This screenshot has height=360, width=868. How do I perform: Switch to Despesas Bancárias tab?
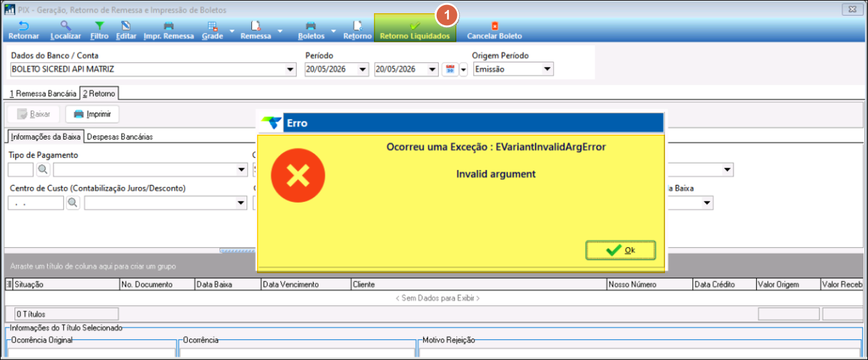[x=119, y=136]
